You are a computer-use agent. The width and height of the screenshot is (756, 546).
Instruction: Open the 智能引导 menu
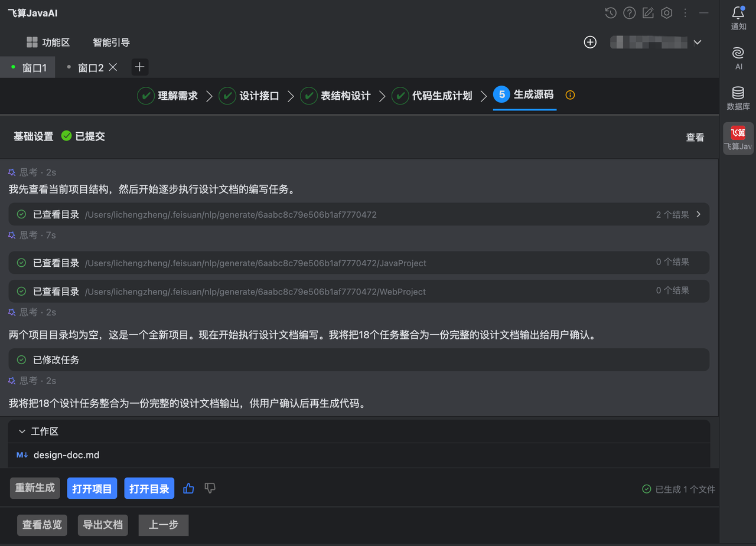[111, 42]
